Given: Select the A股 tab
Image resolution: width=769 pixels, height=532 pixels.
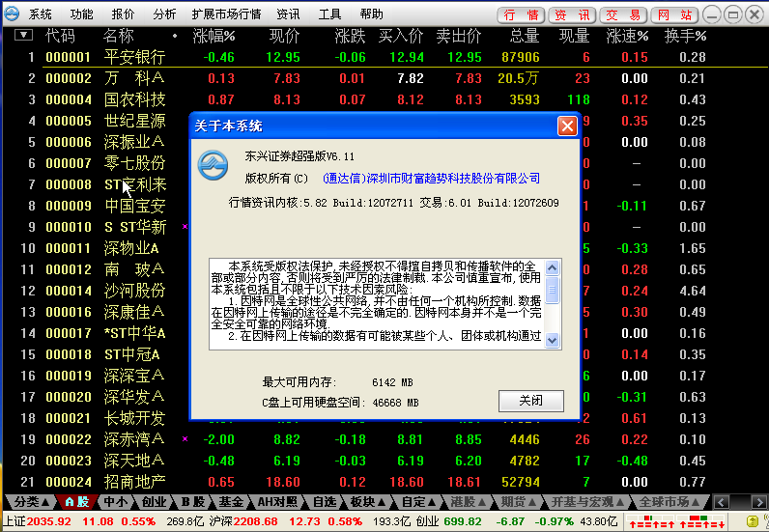Looking at the screenshot, I should point(77,502).
